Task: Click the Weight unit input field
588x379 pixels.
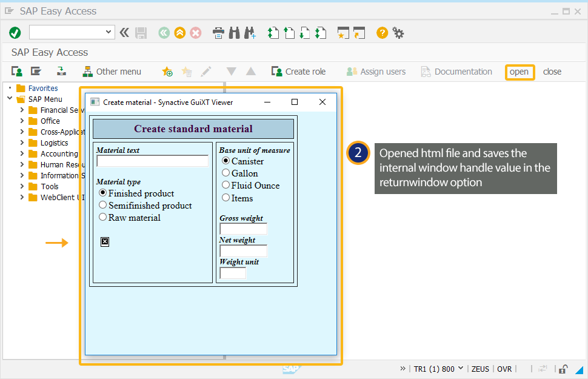Action: 233,273
